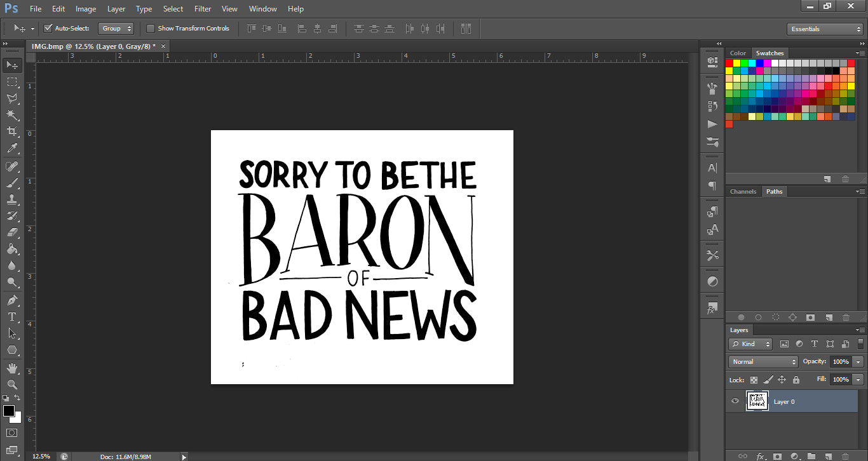Select the Clone Stamp tool

point(12,199)
